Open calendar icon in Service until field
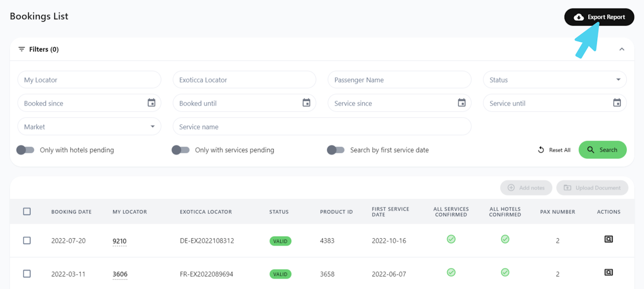 coord(617,103)
